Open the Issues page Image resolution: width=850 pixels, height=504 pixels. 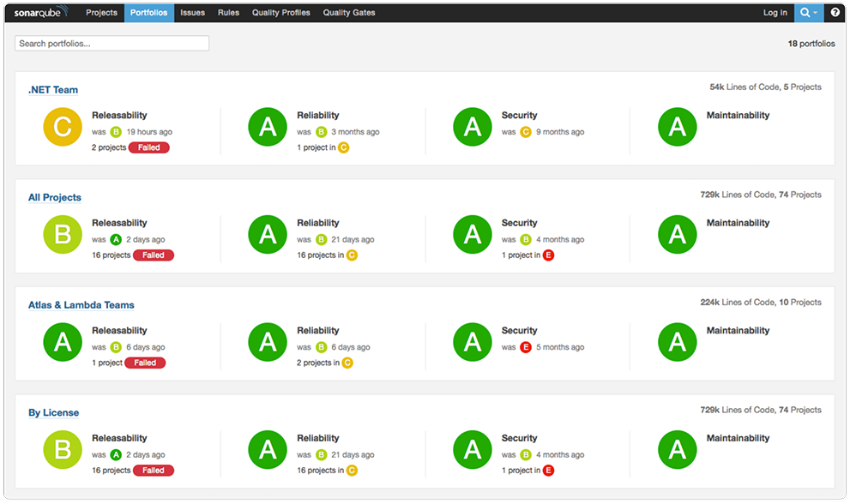[192, 12]
